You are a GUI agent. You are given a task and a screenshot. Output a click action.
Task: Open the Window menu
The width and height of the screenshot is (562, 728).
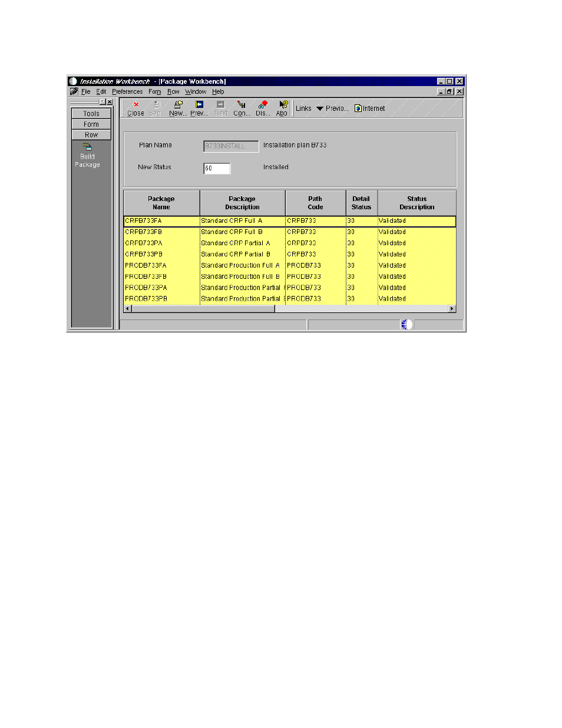coord(196,92)
